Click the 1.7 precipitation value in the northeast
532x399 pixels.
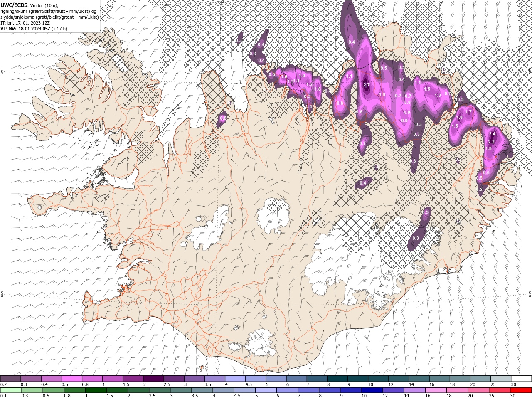click(469, 112)
